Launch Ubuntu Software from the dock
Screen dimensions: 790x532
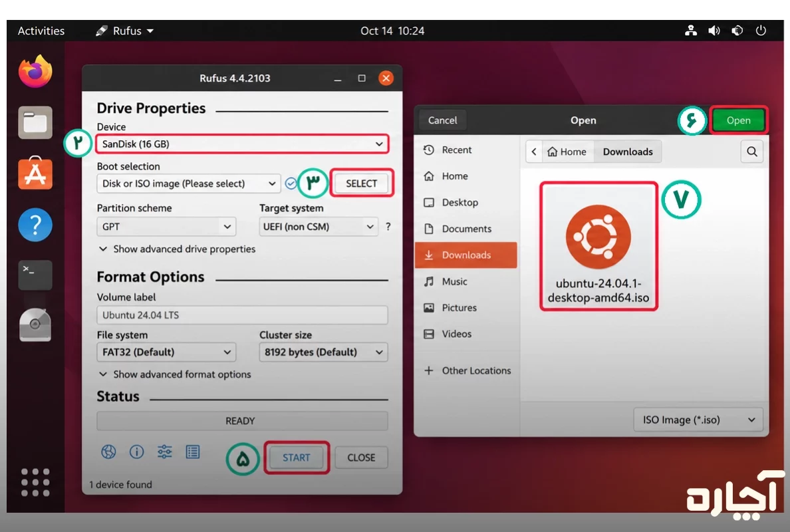click(x=35, y=174)
